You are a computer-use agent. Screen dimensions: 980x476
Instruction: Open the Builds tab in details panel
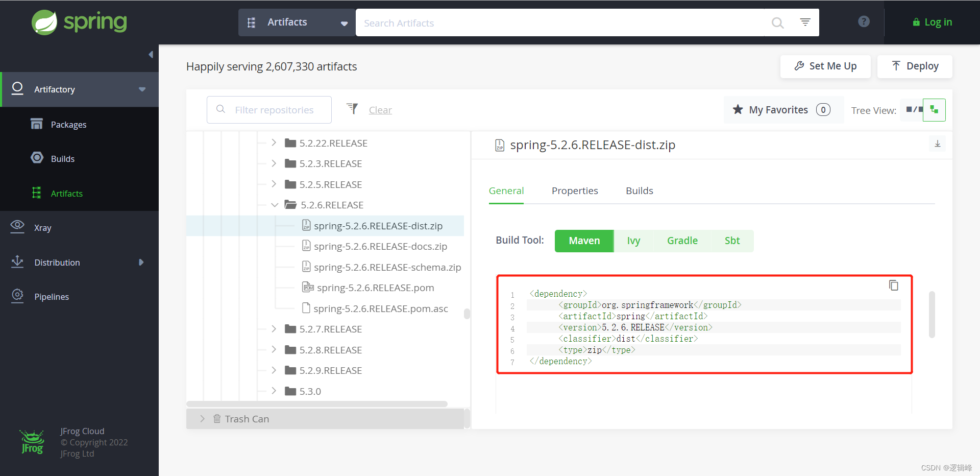640,191
